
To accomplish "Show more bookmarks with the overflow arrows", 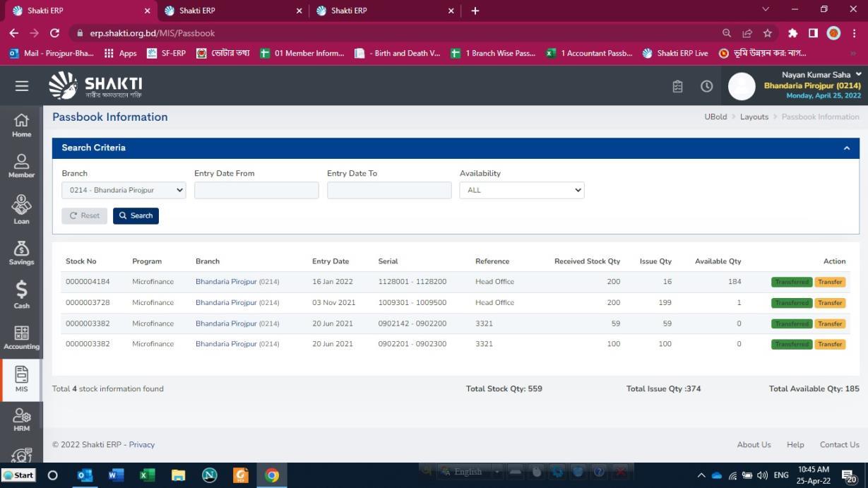I will [854, 53].
